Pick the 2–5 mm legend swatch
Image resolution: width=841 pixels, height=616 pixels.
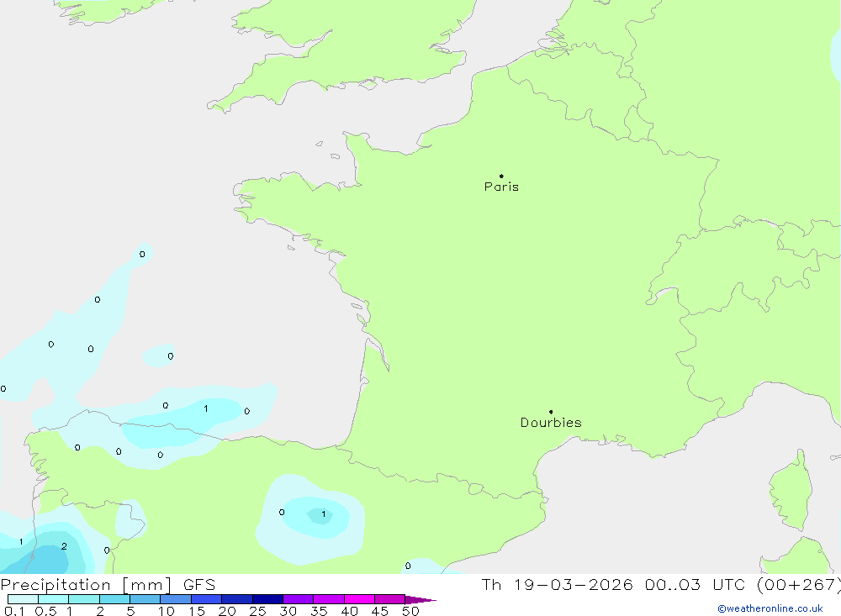coord(114,599)
